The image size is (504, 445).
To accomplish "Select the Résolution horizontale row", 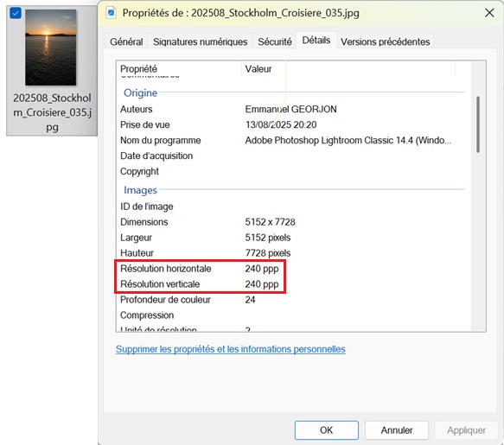I will [290, 269].
